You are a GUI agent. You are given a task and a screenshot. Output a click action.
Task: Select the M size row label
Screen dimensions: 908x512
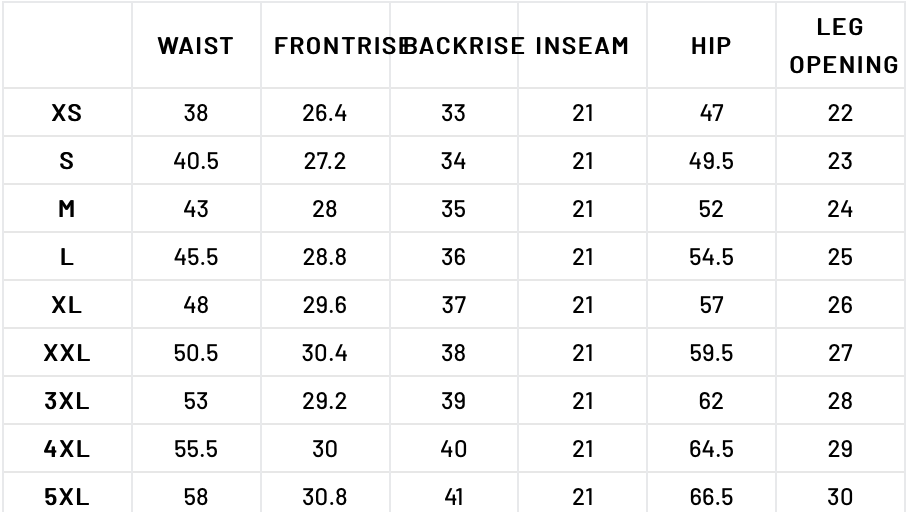coord(66,209)
